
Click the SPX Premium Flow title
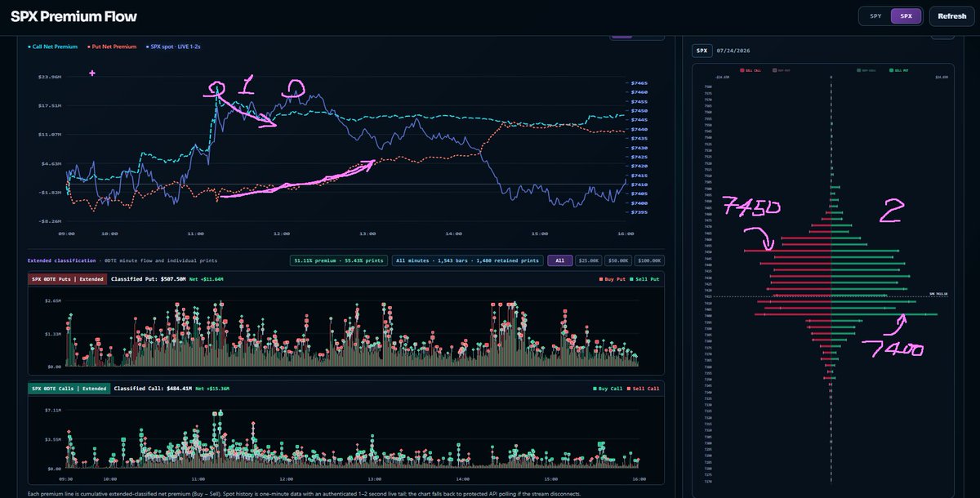coord(73,16)
